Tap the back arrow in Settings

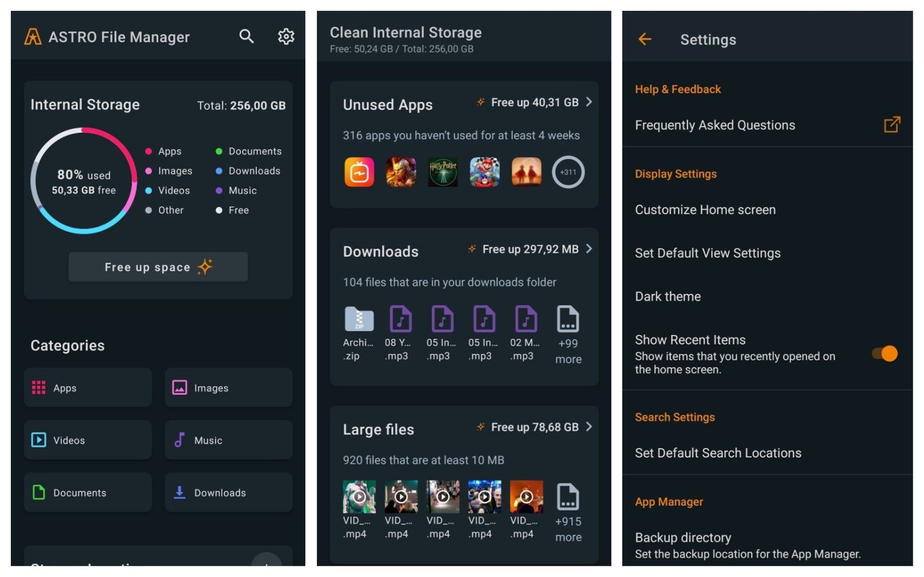[x=645, y=39]
